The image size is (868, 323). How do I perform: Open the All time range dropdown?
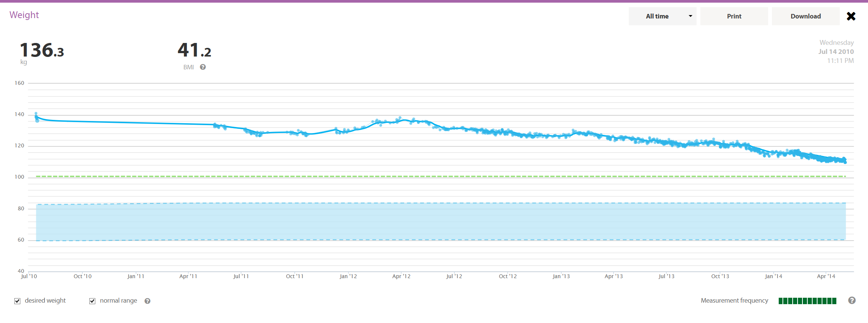[662, 16]
